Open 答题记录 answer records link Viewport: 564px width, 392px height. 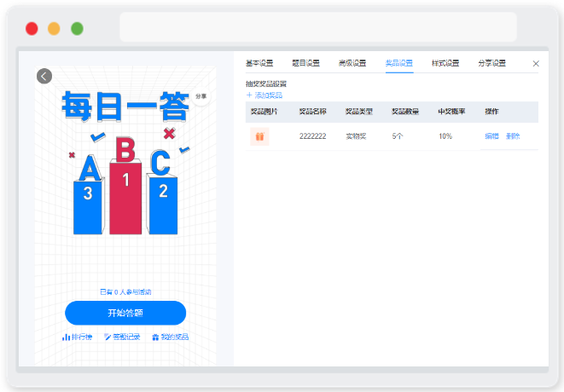122,337
